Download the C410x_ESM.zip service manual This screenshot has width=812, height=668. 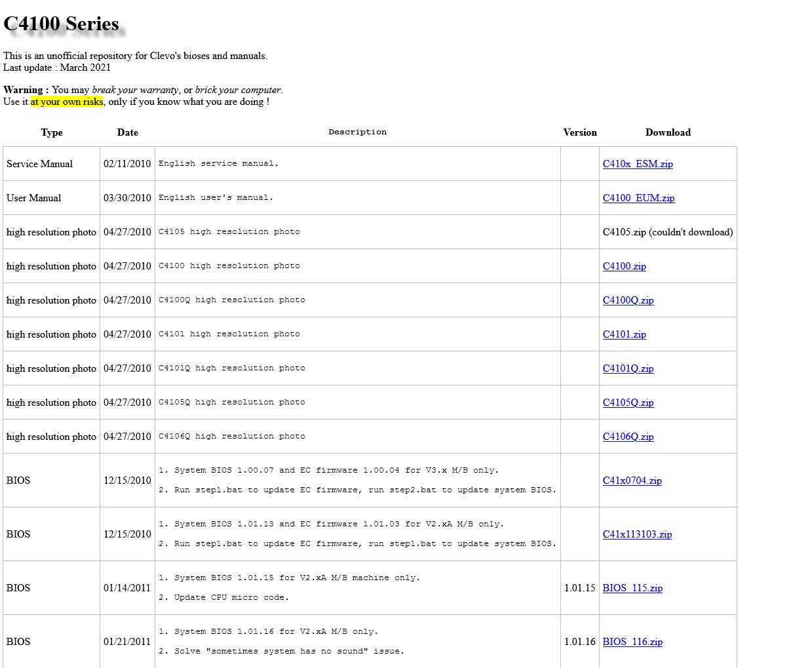tap(638, 164)
